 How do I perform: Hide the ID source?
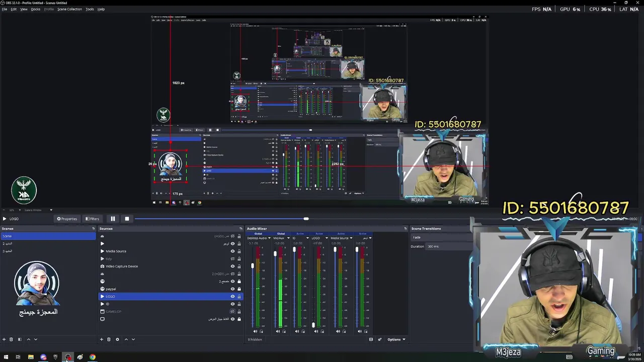[232, 304]
